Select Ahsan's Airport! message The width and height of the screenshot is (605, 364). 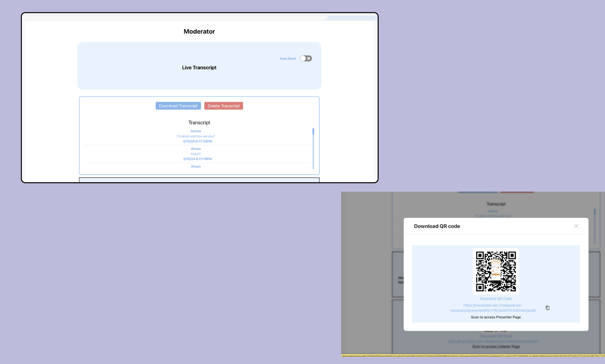[196, 154]
